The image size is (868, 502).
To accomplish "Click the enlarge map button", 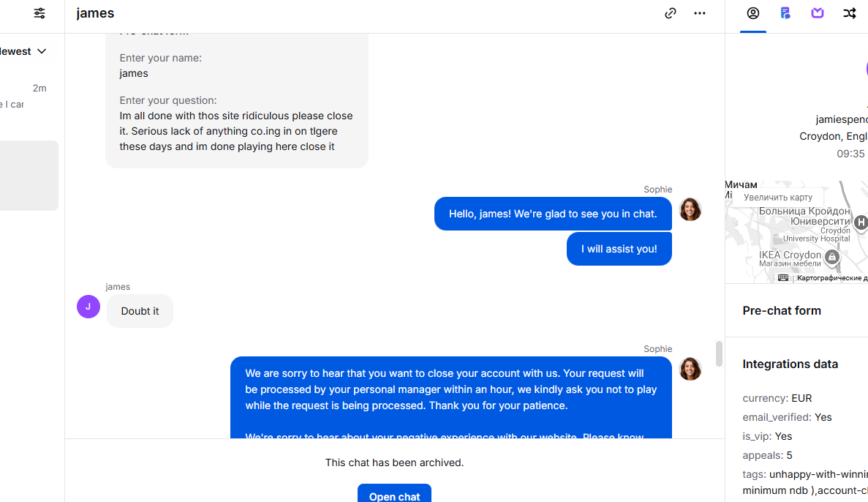I will click(x=778, y=198).
